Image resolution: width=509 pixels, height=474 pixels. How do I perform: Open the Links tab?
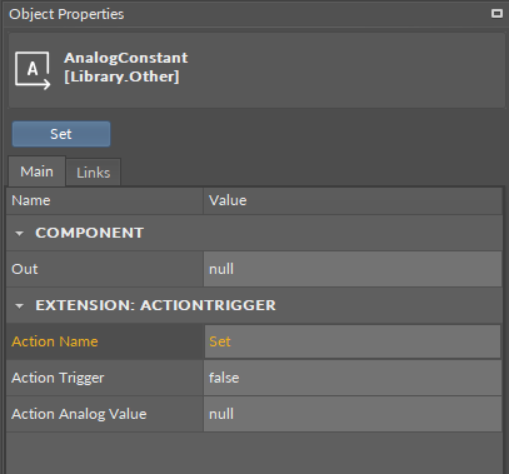point(93,173)
